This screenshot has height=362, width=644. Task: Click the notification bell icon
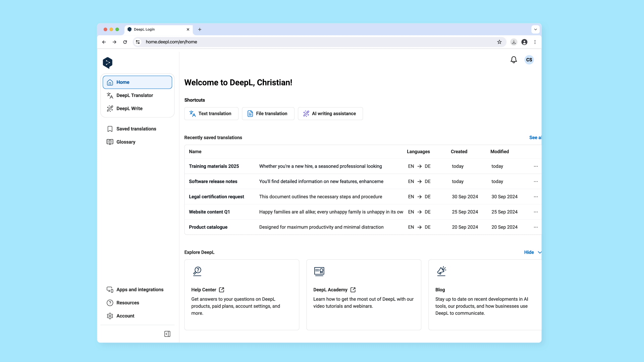coord(514,60)
